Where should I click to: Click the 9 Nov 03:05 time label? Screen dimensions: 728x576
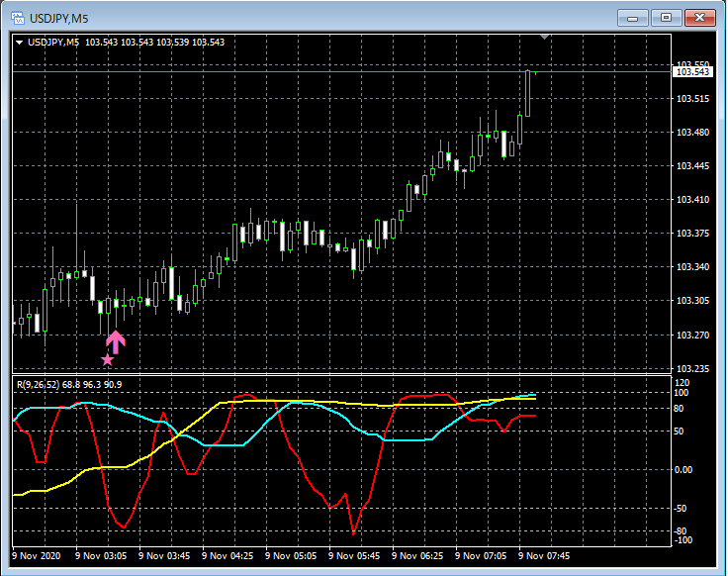(x=101, y=556)
